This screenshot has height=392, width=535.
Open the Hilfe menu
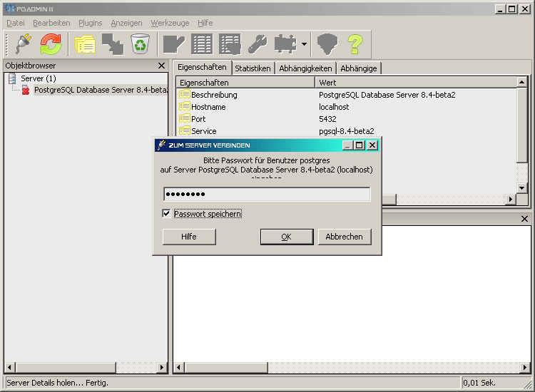coord(205,23)
